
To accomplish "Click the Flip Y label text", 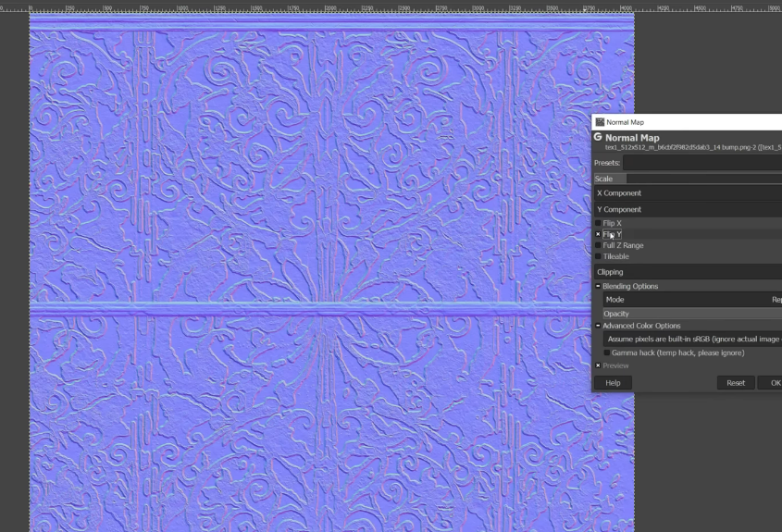I will point(612,234).
